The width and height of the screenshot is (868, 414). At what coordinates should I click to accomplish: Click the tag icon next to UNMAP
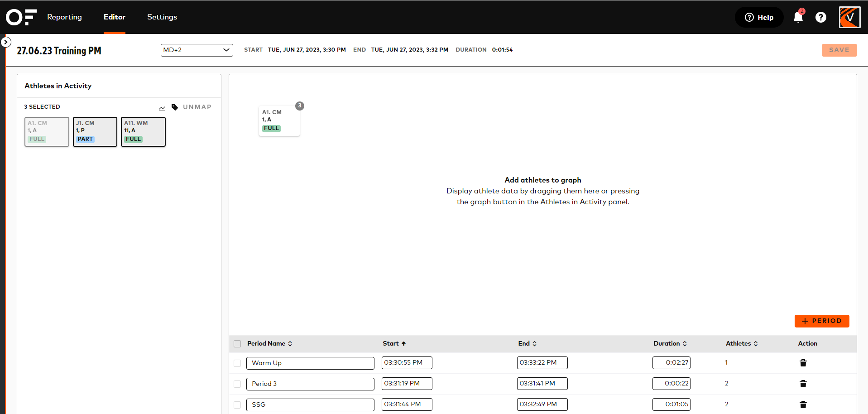[x=175, y=107]
